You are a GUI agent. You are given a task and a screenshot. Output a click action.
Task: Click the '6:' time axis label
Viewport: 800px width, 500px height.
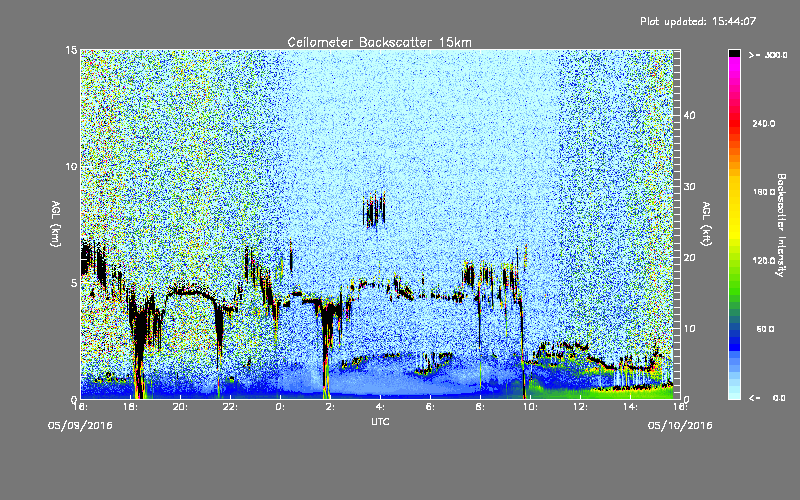pyautogui.click(x=431, y=407)
